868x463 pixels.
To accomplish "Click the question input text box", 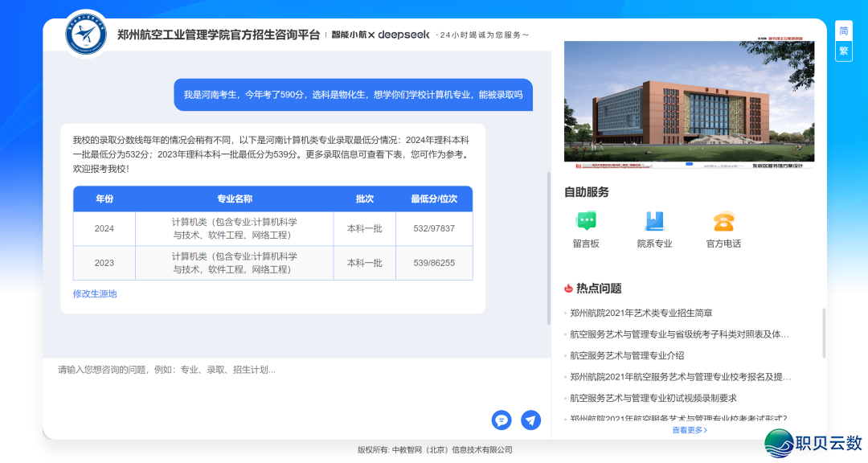I will [273, 386].
